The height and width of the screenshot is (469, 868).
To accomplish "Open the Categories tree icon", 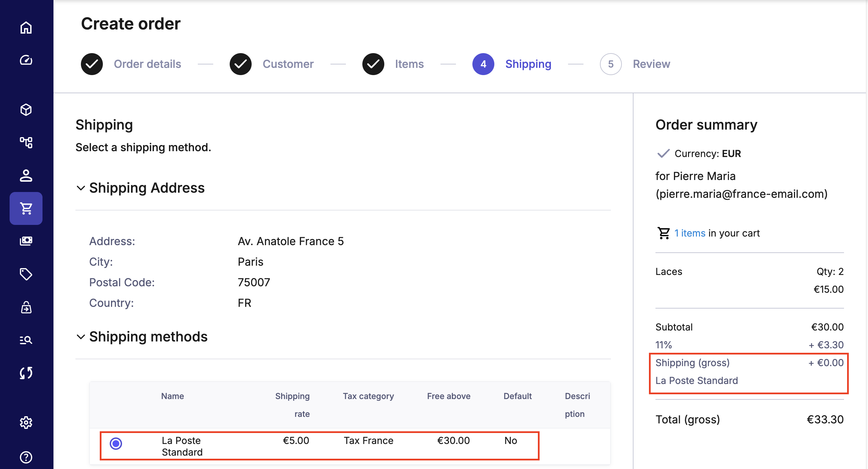I will point(26,143).
